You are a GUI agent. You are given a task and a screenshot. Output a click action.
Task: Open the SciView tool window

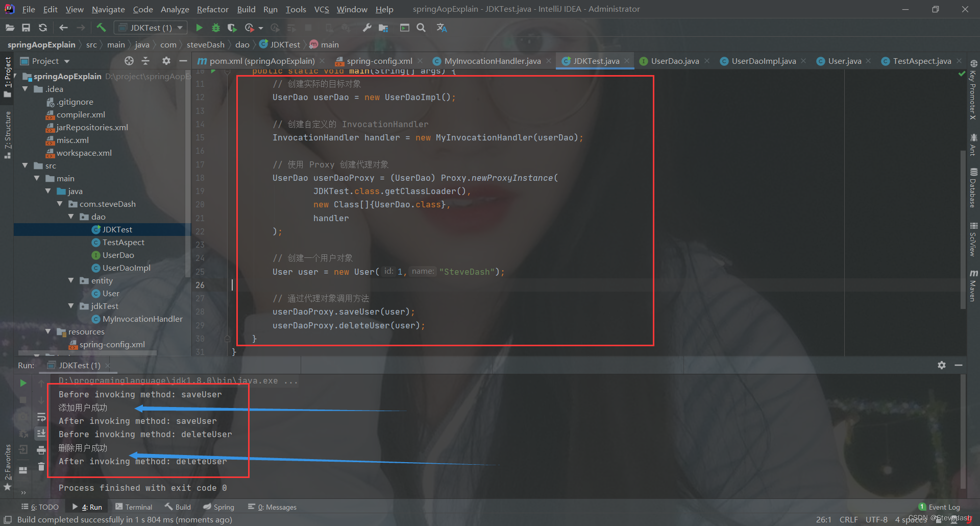coord(973,239)
